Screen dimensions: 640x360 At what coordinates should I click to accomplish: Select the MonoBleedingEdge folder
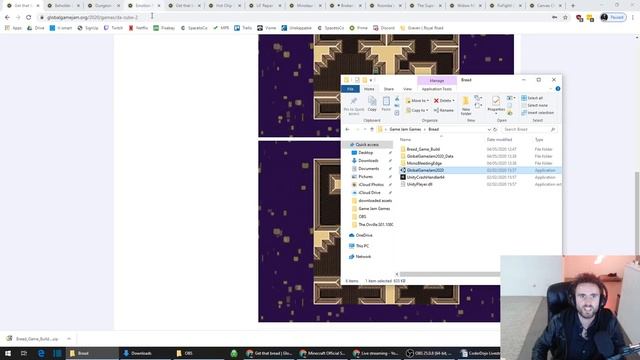424,163
